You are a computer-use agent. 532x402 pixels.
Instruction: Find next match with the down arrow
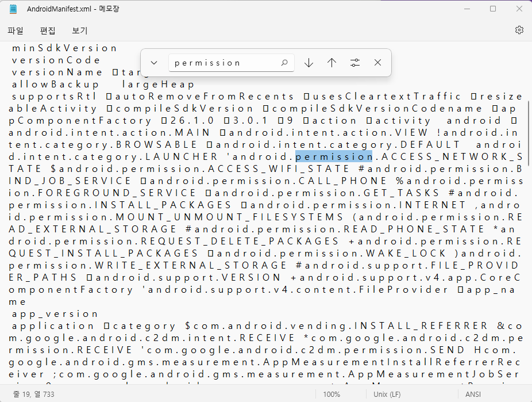(x=309, y=63)
